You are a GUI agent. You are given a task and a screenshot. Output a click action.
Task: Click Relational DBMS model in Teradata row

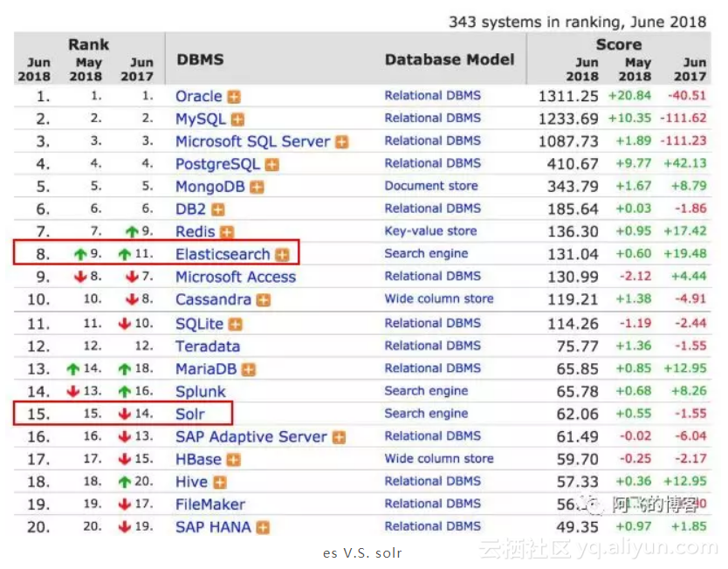pos(433,346)
